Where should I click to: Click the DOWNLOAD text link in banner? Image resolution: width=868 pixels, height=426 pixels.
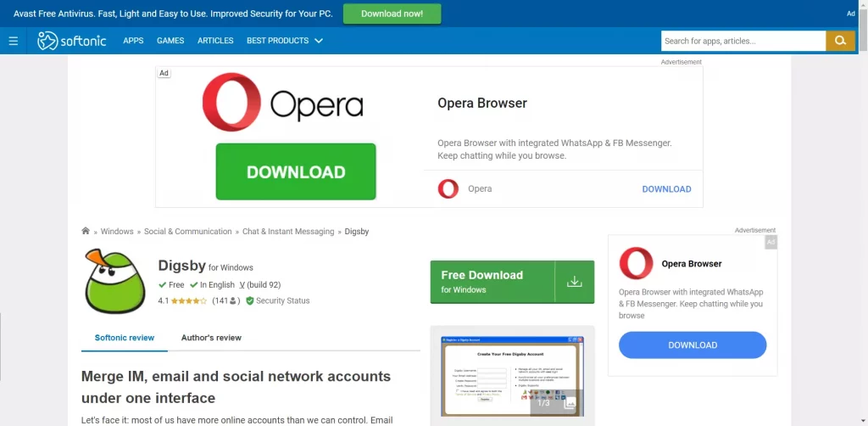[666, 189]
